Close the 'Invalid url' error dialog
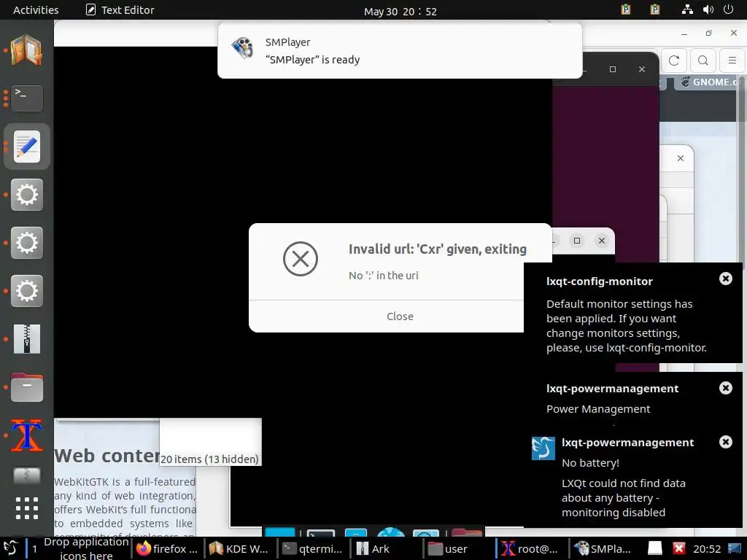Viewport: 747px width, 560px height. tap(400, 316)
